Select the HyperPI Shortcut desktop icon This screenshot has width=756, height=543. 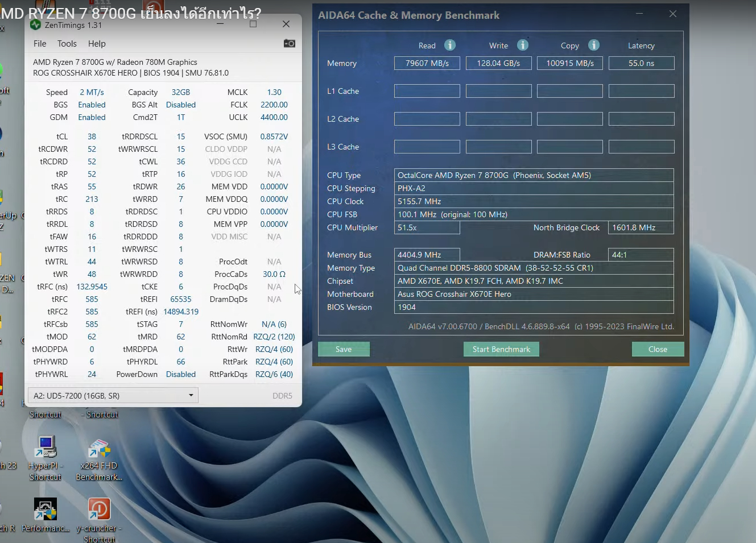point(46,458)
